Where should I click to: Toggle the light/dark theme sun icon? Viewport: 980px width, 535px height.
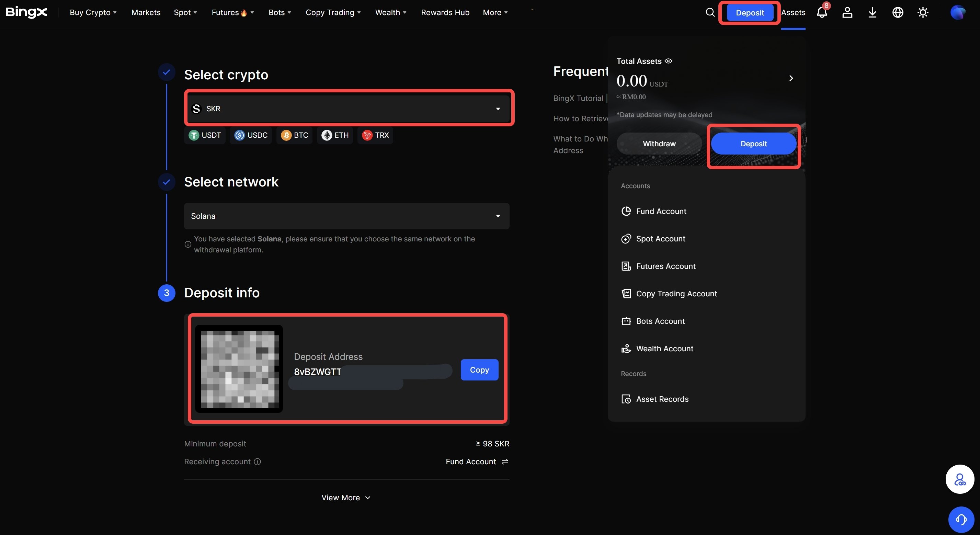click(x=923, y=13)
